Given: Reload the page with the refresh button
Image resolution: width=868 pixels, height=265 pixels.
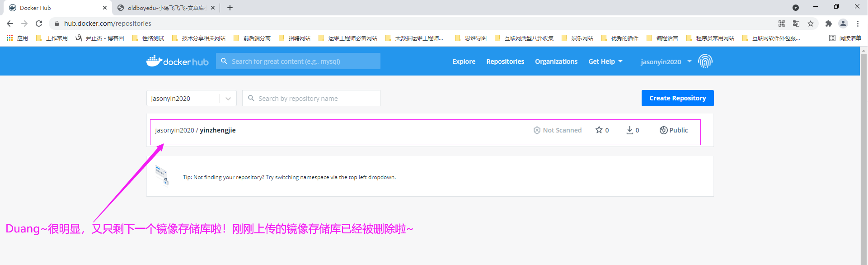Looking at the screenshot, I should tap(39, 24).
